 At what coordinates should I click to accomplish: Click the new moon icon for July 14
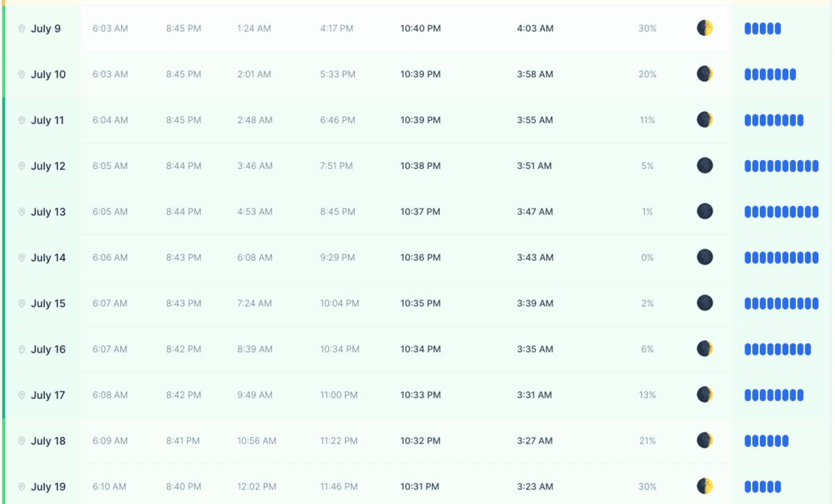point(705,257)
